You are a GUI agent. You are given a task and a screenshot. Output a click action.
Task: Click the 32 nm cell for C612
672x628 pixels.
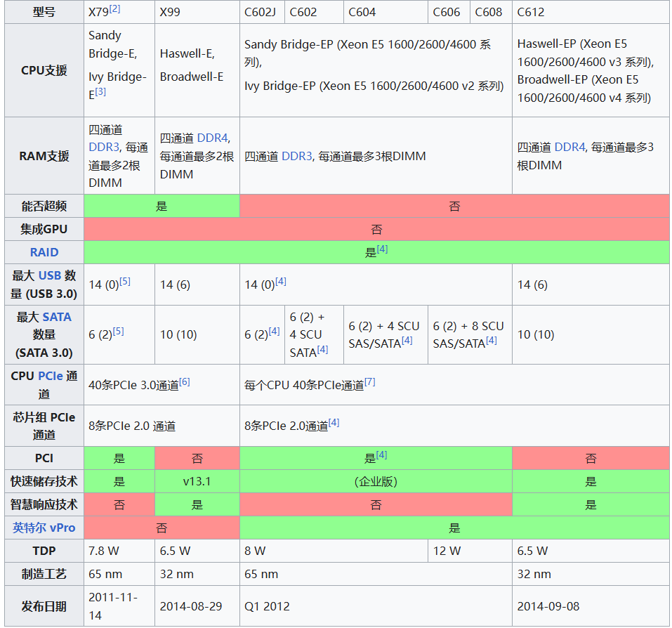click(591, 574)
